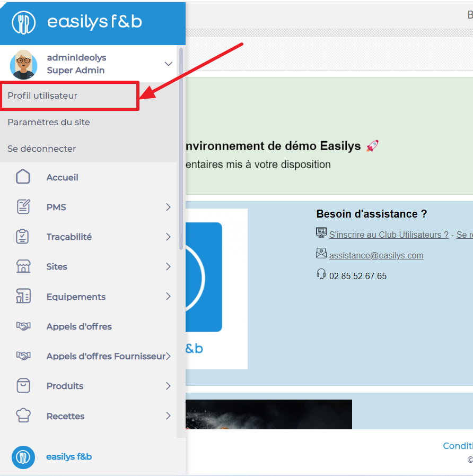Open the Recettes menu item
The image size is (473, 476).
coord(65,416)
